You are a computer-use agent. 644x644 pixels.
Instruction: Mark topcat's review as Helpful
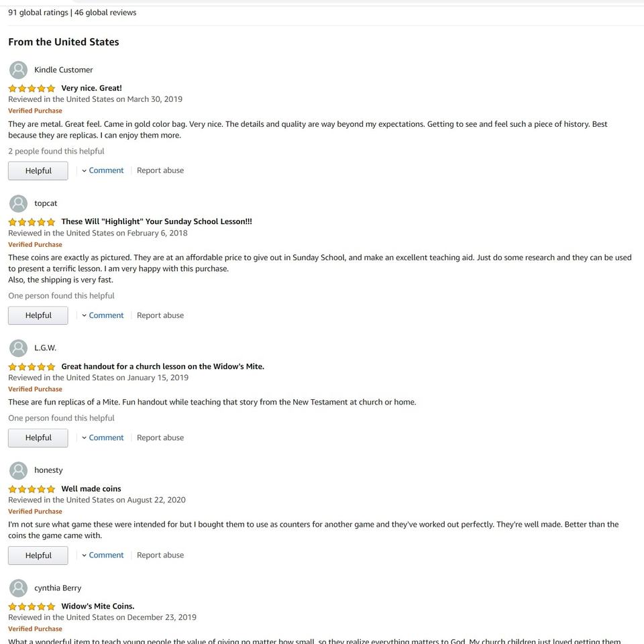pos(38,315)
